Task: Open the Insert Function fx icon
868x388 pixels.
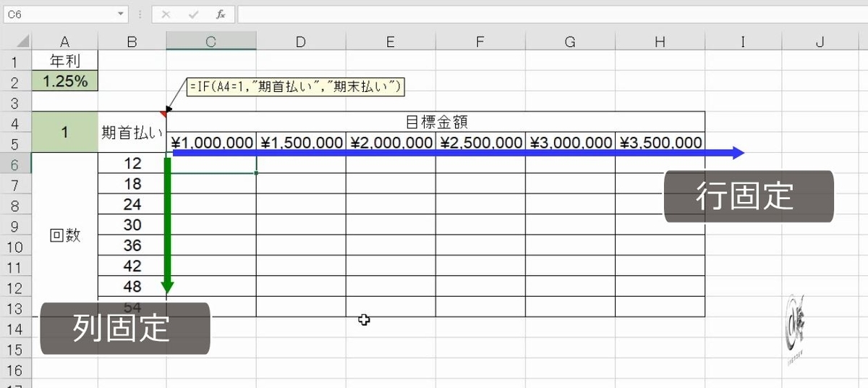Action: tap(221, 14)
